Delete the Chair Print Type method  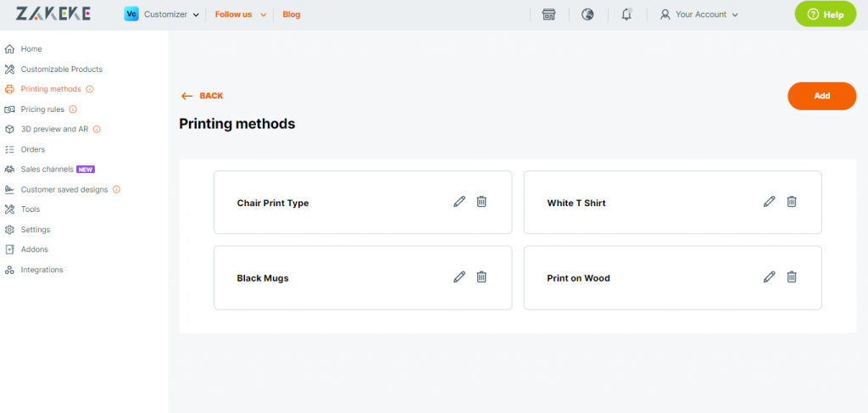point(481,202)
